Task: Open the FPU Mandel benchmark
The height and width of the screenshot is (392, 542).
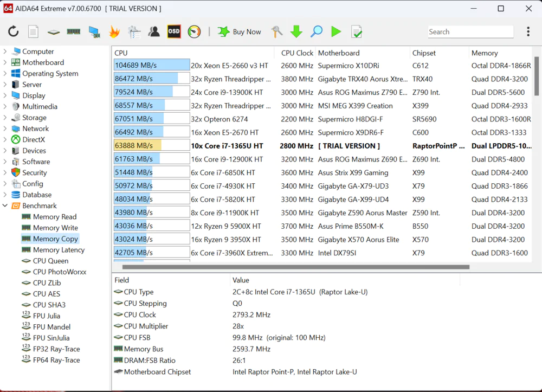Action: (x=51, y=327)
